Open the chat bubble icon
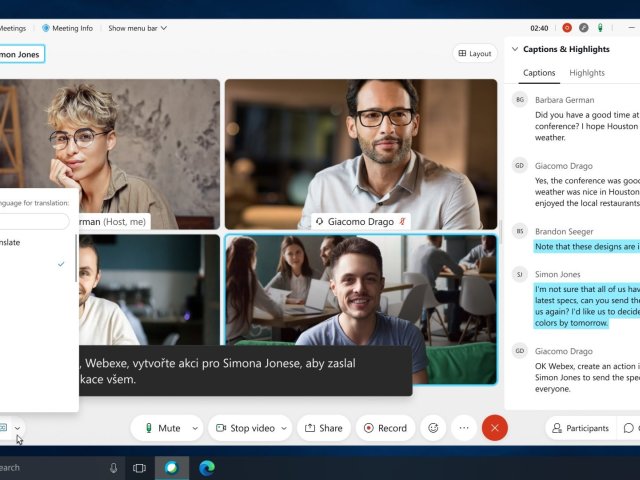The image size is (640, 480). [629, 428]
